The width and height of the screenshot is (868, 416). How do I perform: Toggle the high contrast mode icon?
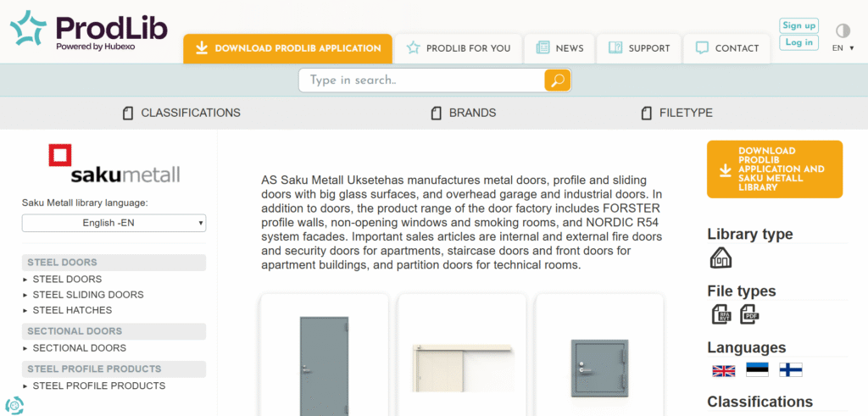843,31
